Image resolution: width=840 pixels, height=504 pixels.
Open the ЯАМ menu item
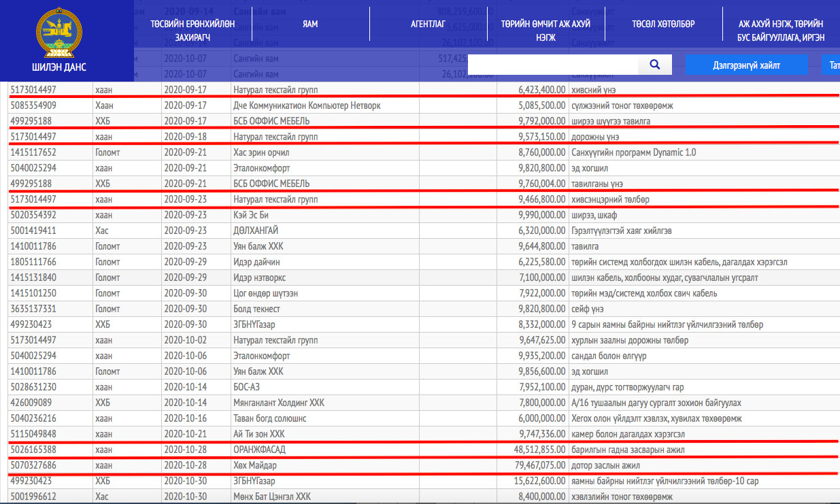point(310,24)
